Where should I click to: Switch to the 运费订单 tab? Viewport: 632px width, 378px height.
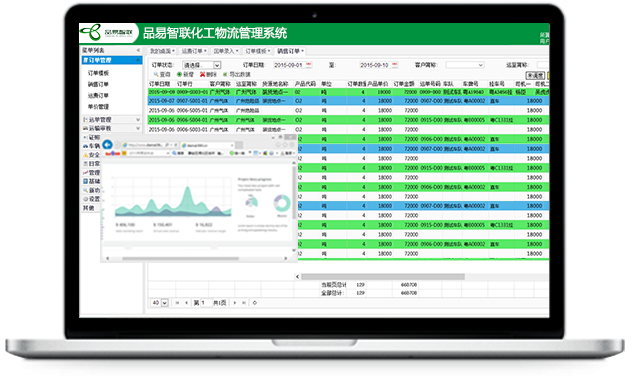point(194,51)
